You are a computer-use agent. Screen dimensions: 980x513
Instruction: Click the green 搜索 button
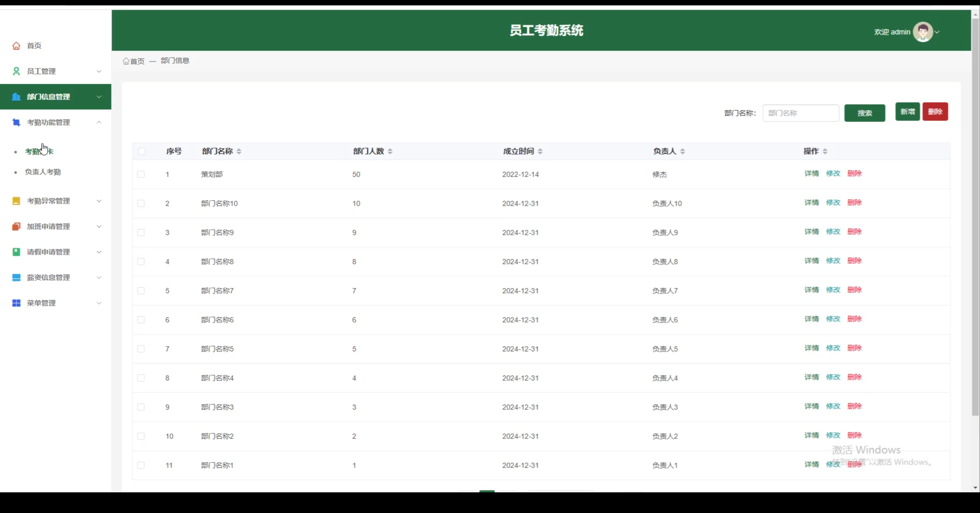pos(864,113)
